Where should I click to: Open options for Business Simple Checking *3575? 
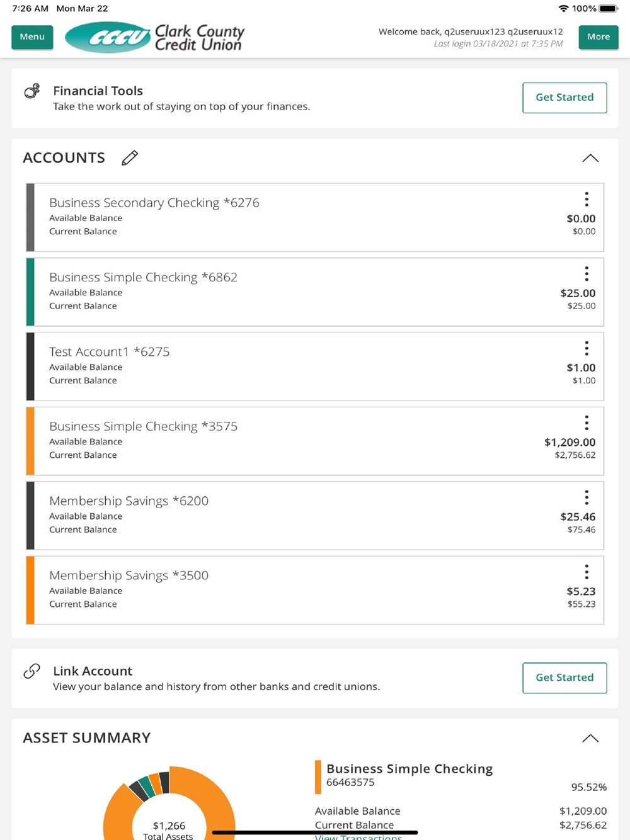tap(587, 423)
